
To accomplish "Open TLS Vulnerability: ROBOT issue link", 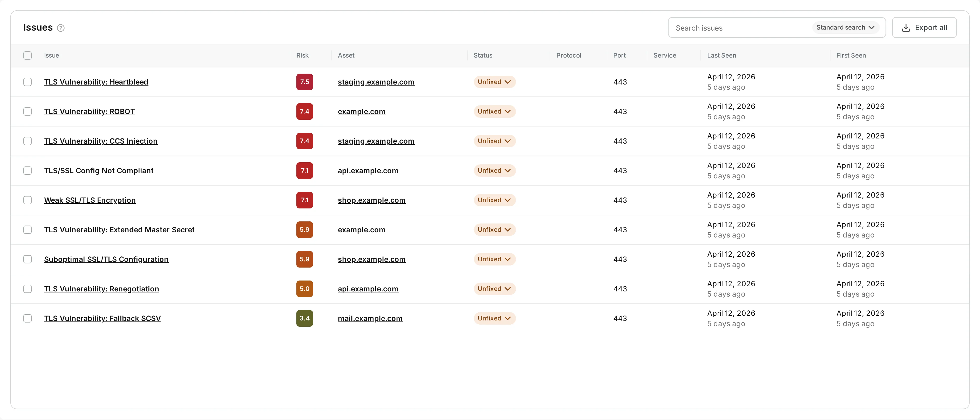I will (x=89, y=111).
